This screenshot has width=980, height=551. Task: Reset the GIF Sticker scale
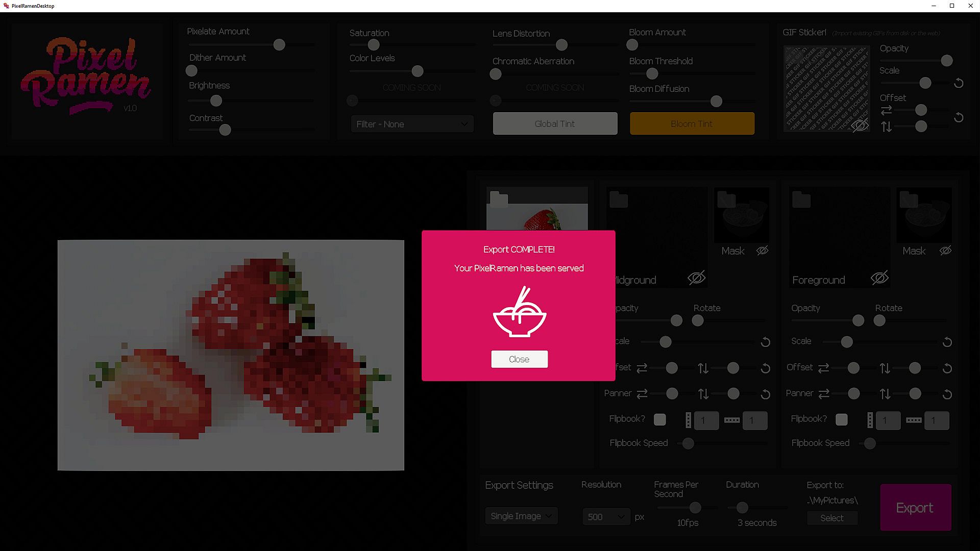(x=959, y=83)
